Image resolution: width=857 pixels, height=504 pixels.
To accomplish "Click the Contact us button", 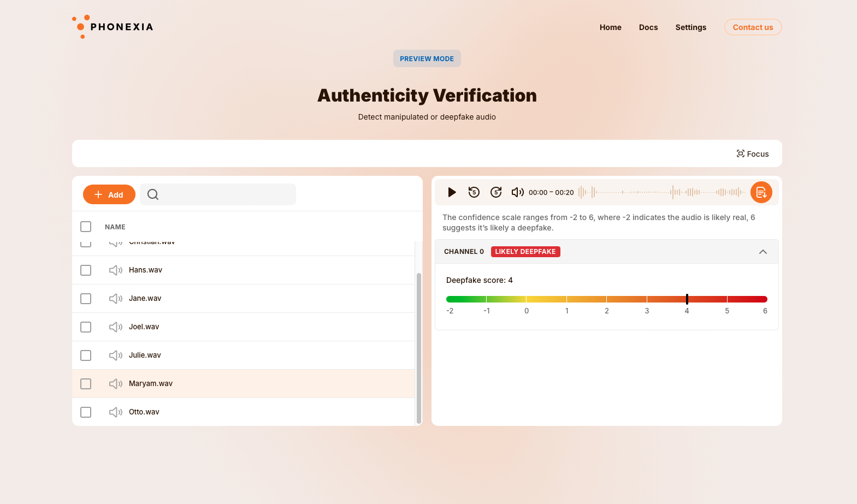I will 753,27.
